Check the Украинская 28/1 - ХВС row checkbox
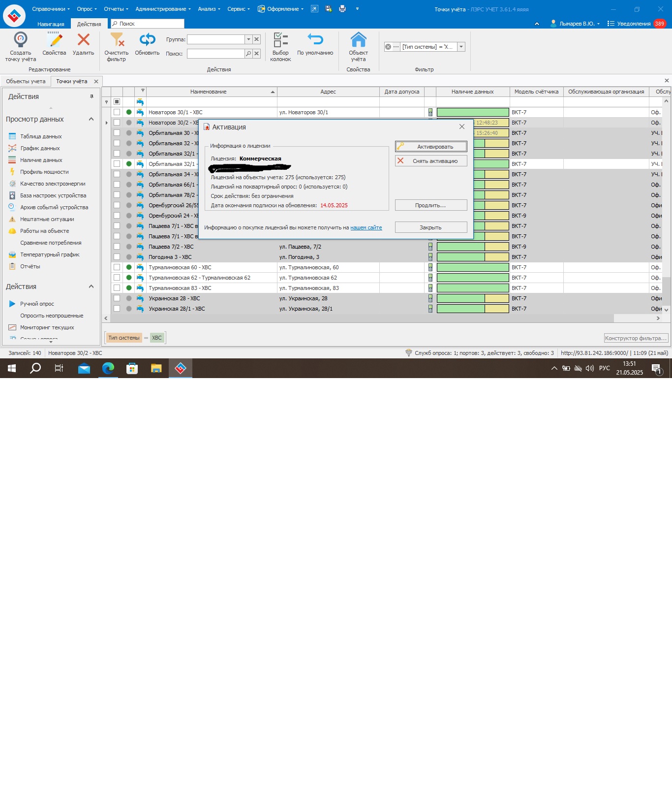This screenshot has height=797, width=672. [117, 309]
